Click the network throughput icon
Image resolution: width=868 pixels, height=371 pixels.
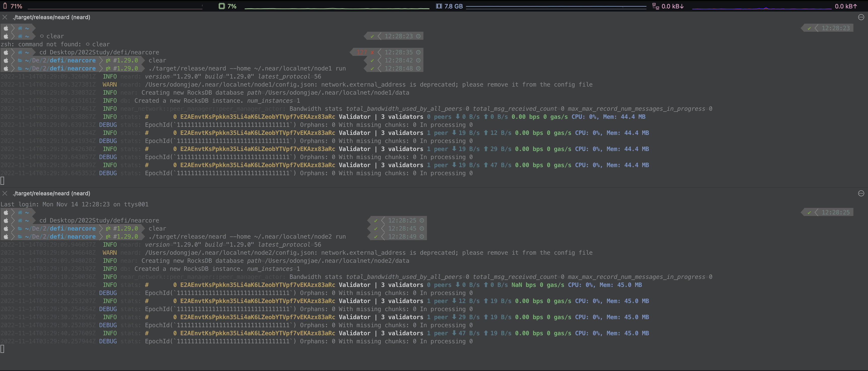click(655, 6)
